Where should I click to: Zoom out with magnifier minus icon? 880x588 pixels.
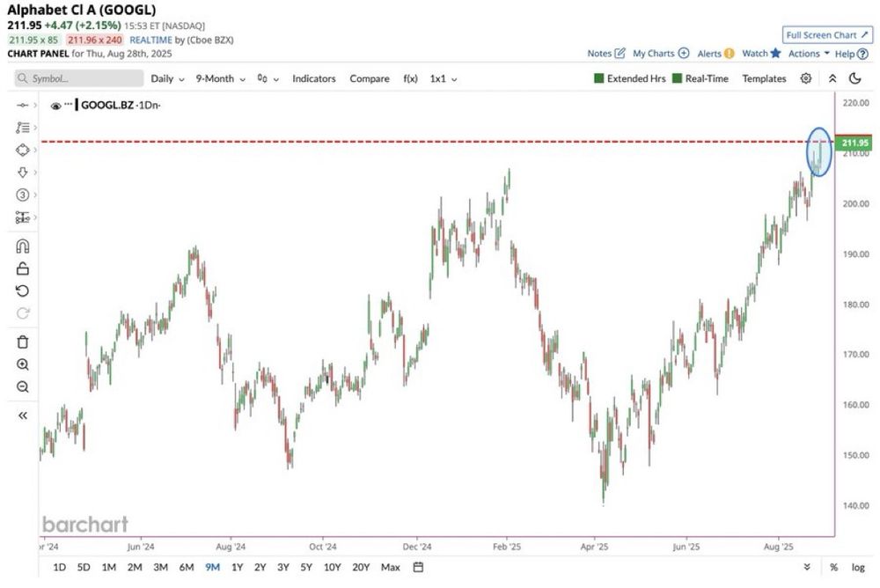[x=23, y=387]
